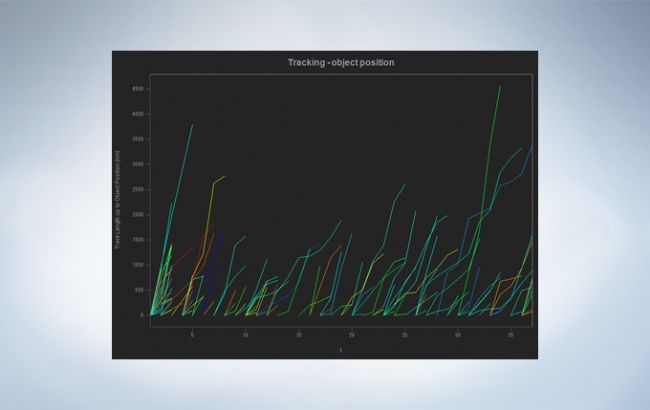The image size is (650, 410).
Task: Select the 4500 tick on the vertical axis
Action: [140, 88]
